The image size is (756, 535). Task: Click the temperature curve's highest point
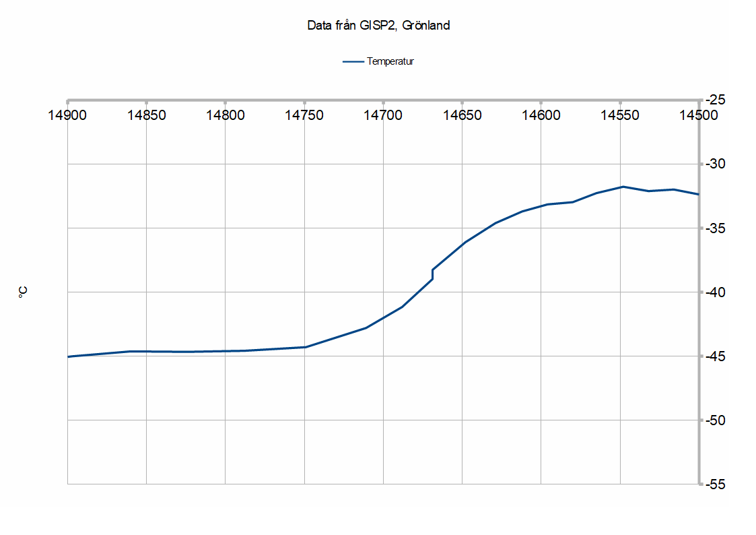coord(623,187)
